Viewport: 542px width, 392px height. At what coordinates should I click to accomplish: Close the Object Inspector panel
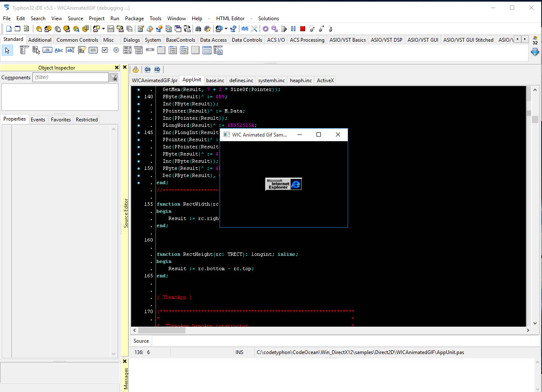117,67
